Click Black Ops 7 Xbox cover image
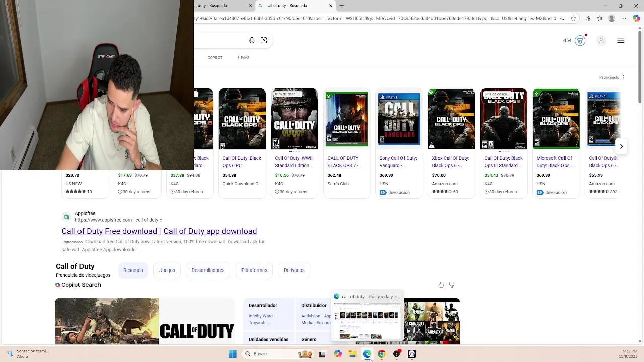Image resolution: width=644 pixels, height=362 pixels. [x=347, y=119]
